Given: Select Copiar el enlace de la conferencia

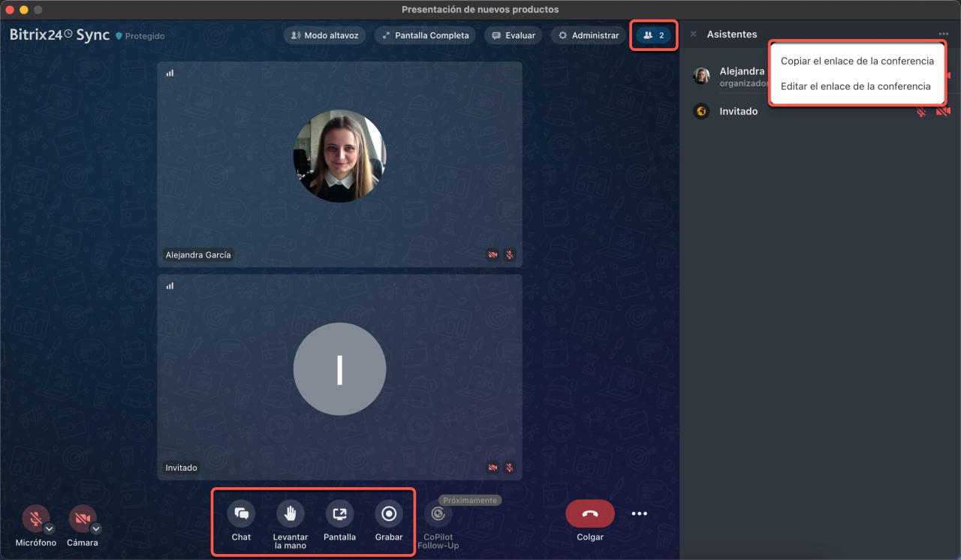Looking at the screenshot, I should pos(857,61).
